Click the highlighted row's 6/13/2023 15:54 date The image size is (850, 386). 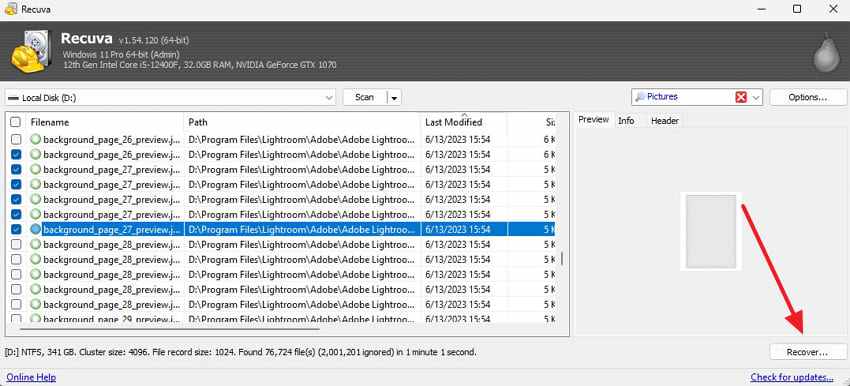coord(458,230)
